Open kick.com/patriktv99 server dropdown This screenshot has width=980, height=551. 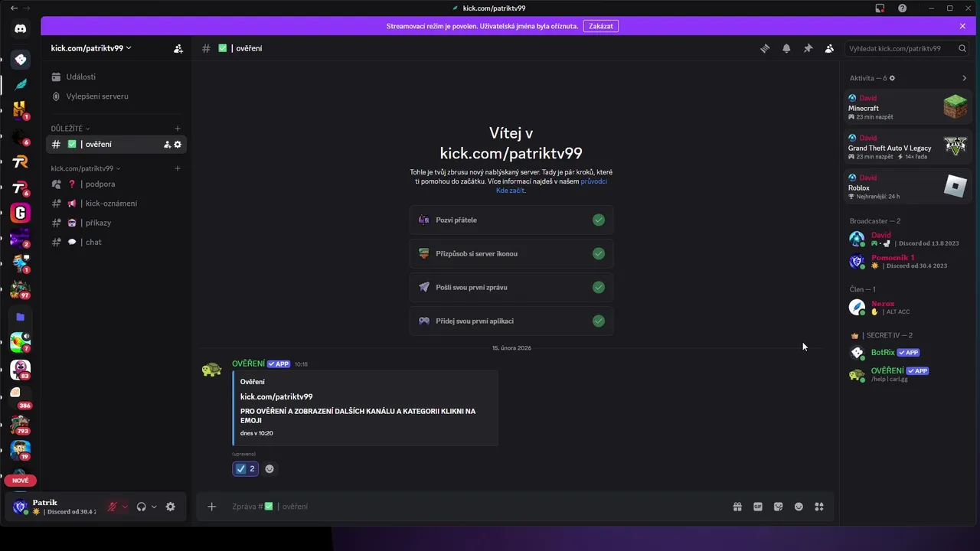click(91, 48)
